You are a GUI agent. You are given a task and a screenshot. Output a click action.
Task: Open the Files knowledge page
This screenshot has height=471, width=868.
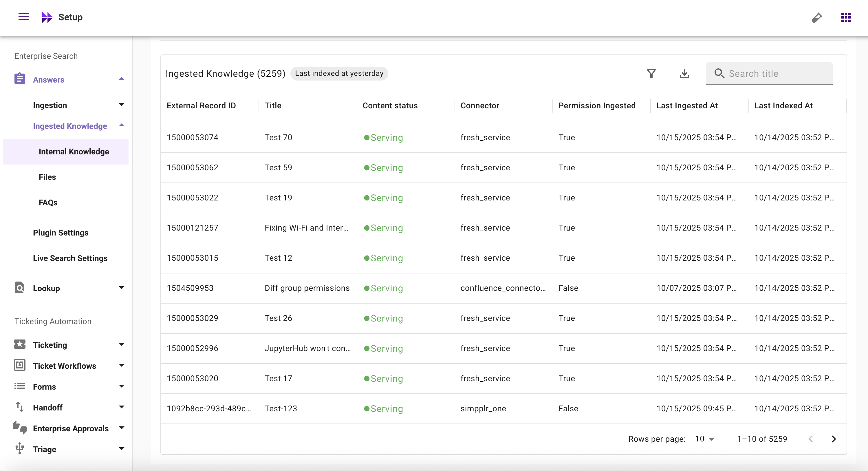[x=47, y=177]
